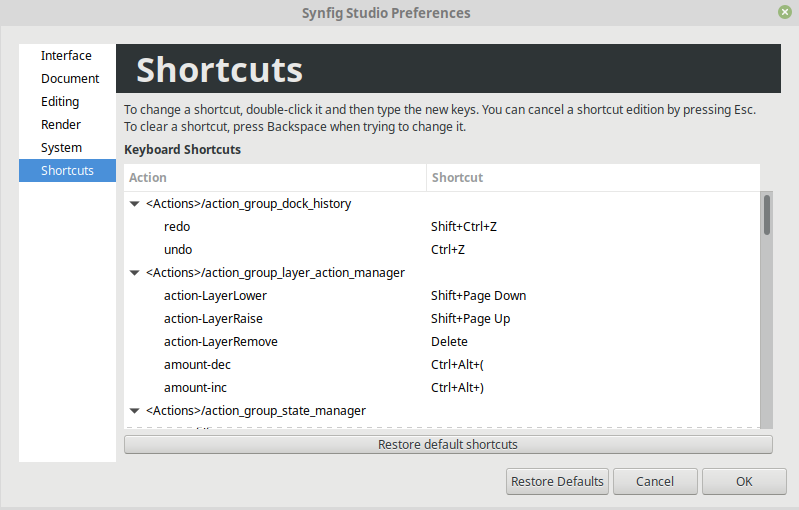Select the highlighted Shortcuts sidebar item
Image resolution: width=799 pixels, height=510 pixels.
point(67,170)
